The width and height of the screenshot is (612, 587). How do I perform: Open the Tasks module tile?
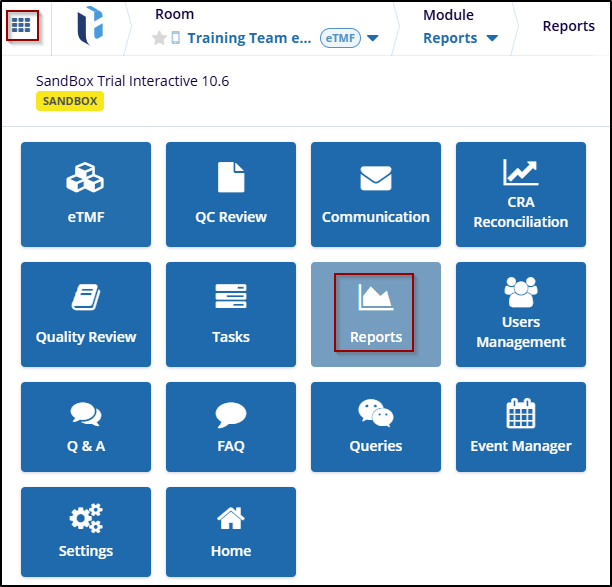click(231, 314)
